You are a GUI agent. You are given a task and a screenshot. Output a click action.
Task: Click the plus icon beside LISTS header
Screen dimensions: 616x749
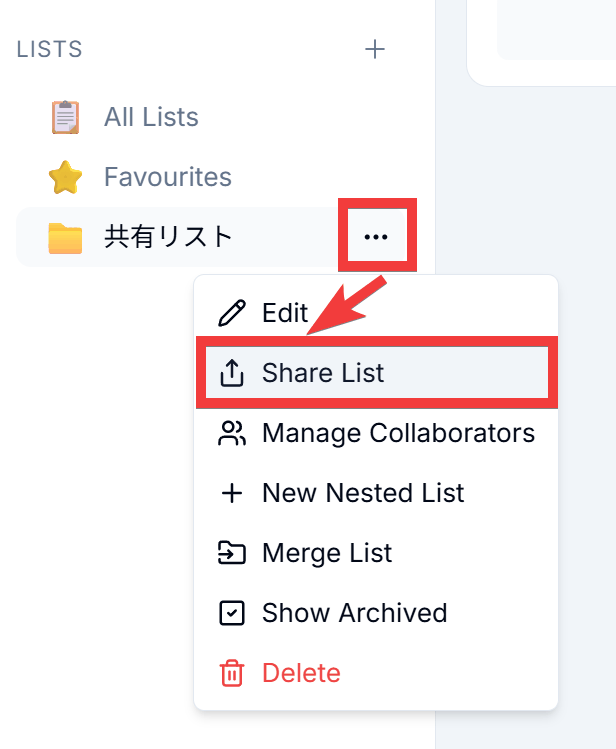click(375, 49)
